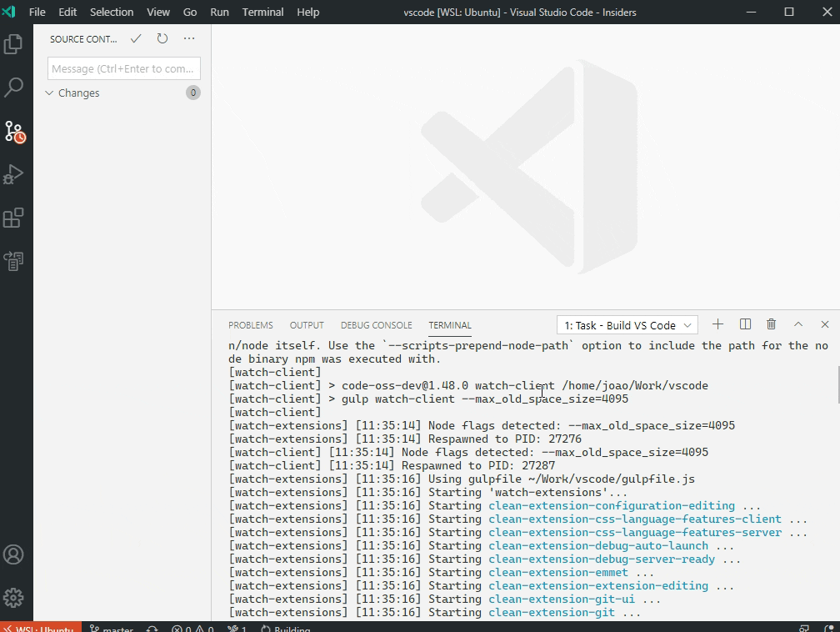Open the Terminal menu
Screen dimensions: 840x632
tap(262, 12)
